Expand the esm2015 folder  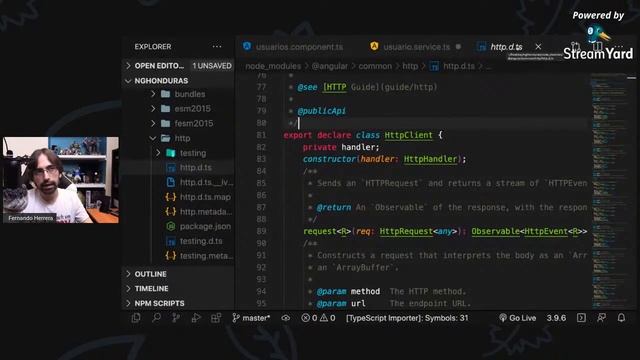tap(153, 109)
